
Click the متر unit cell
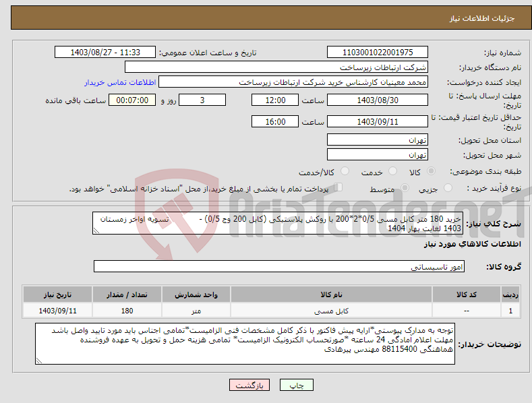click(x=196, y=311)
